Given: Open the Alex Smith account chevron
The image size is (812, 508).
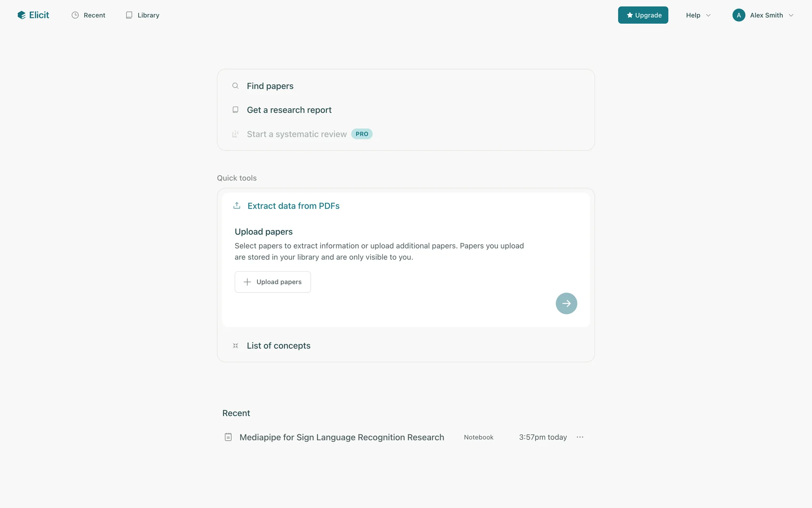Looking at the screenshot, I should pos(791,15).
